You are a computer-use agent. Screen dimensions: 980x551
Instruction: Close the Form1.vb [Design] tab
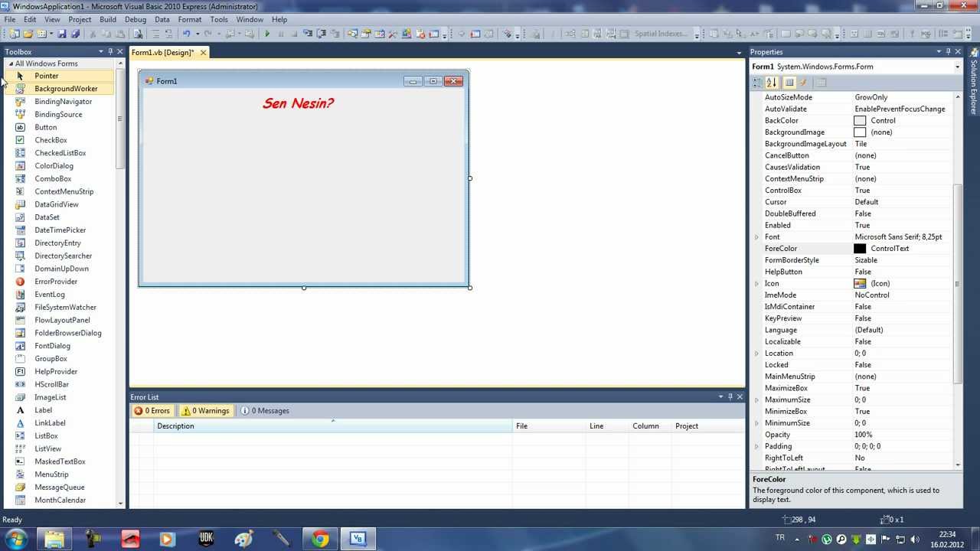[x=203, y=52]
